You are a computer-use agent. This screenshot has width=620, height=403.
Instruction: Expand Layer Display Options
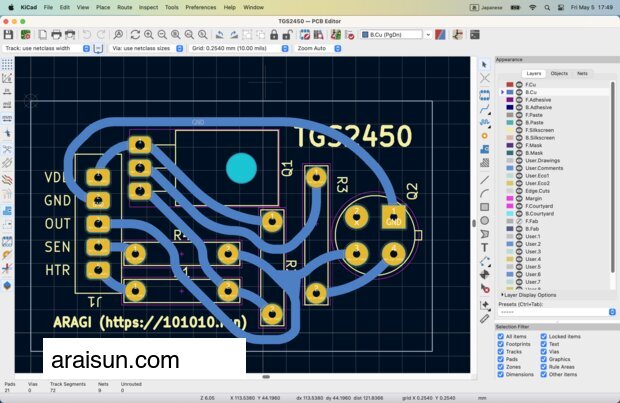pos(529,295)
